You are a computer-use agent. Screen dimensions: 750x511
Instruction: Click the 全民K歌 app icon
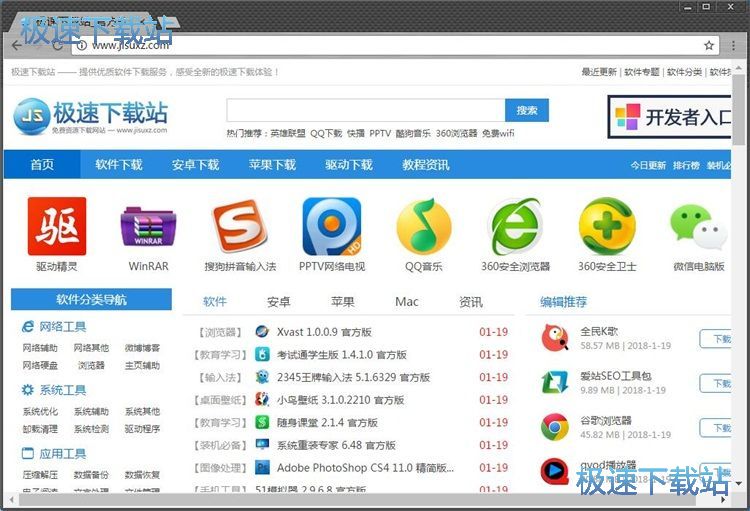point(555,338)
